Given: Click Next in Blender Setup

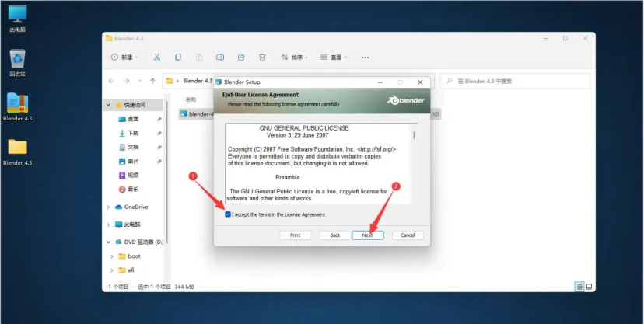Looking at the screenshot, I should tap(368, 235).
